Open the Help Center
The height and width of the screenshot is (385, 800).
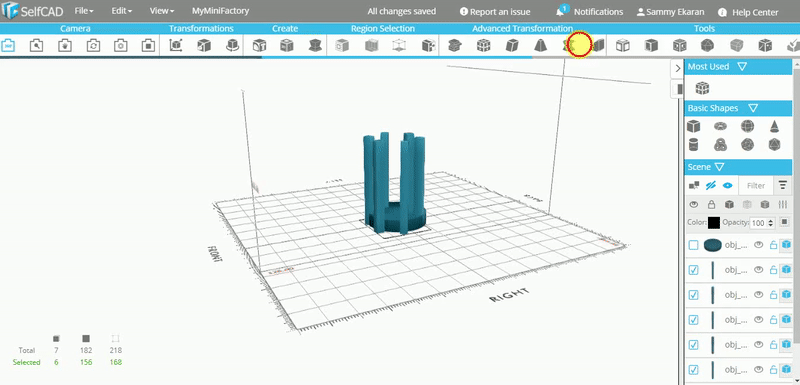(748, 12)
